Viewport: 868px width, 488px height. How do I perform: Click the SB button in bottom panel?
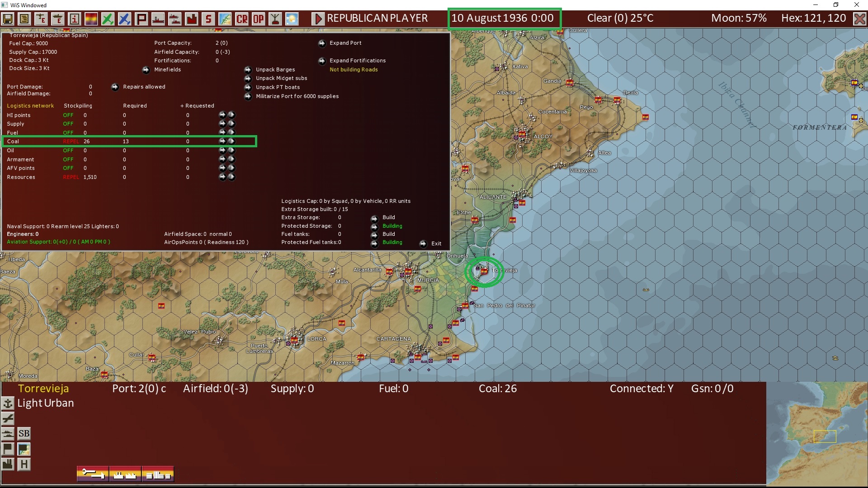(x=24, y=433)
